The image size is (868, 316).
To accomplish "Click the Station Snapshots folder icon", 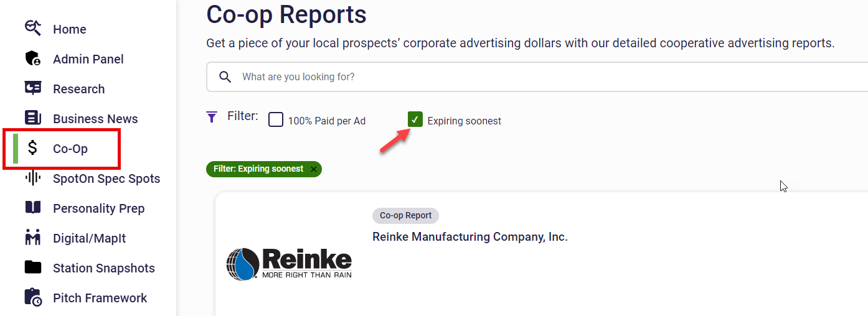I will pos(33,267).
